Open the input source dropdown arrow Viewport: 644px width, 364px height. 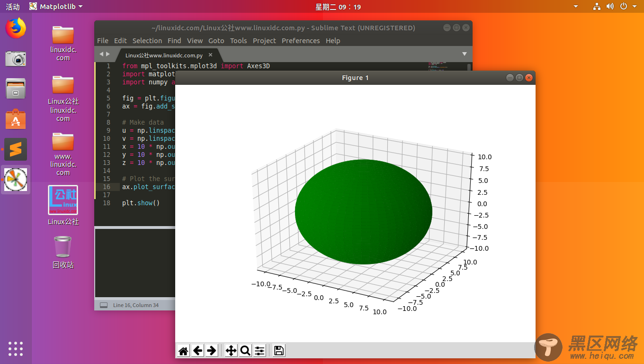(x=576, y=7)
